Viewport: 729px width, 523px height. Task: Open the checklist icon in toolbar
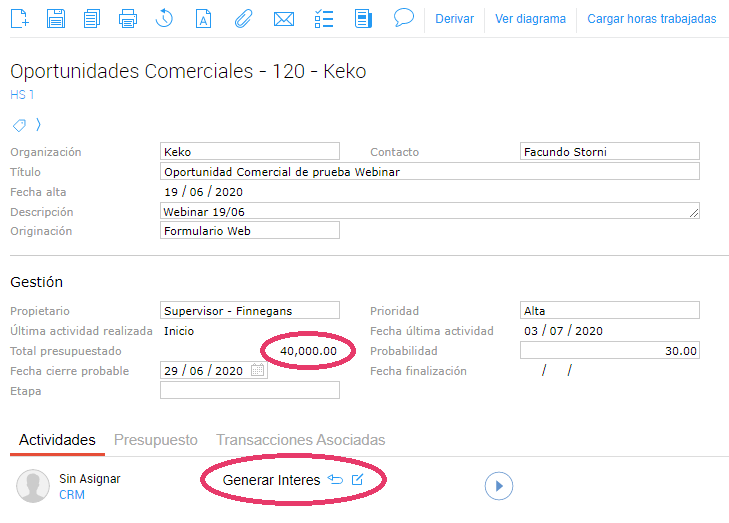click(324, 18)
